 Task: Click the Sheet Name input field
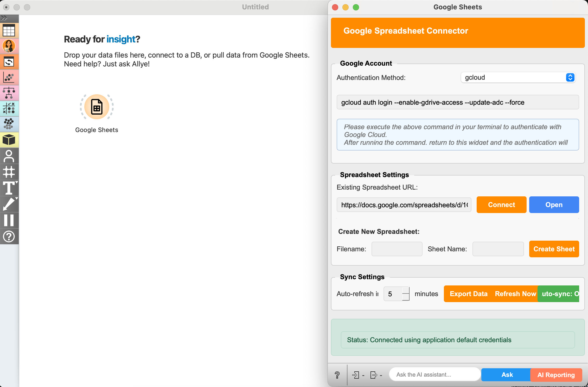(498, 249)
